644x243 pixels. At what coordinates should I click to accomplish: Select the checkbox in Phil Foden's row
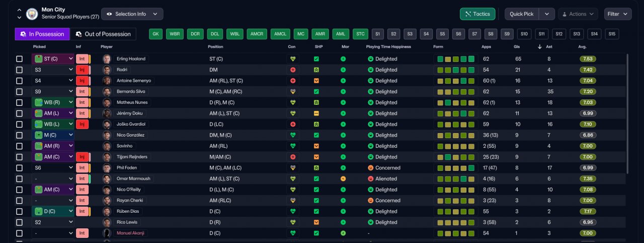pos(19,168)
